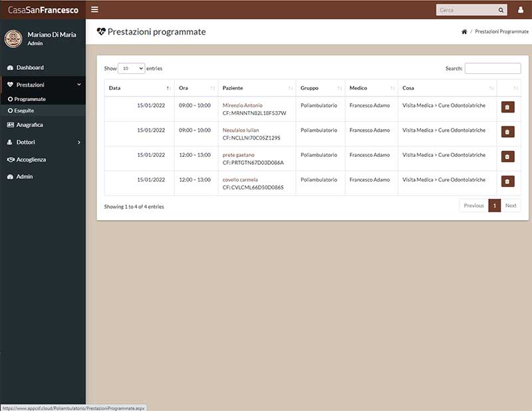Sort the table by the Paziente column
Screen dimensions: 532x411
tap(257, 88)
